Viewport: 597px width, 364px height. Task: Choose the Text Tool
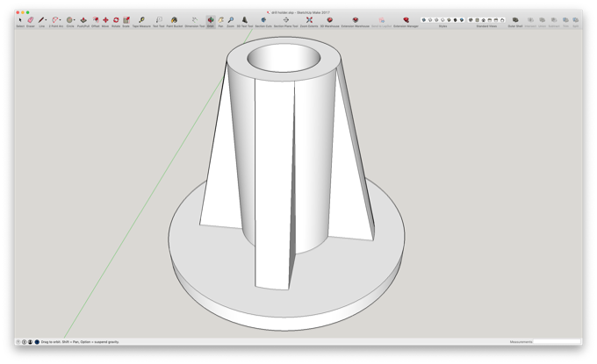pos(159,20)
